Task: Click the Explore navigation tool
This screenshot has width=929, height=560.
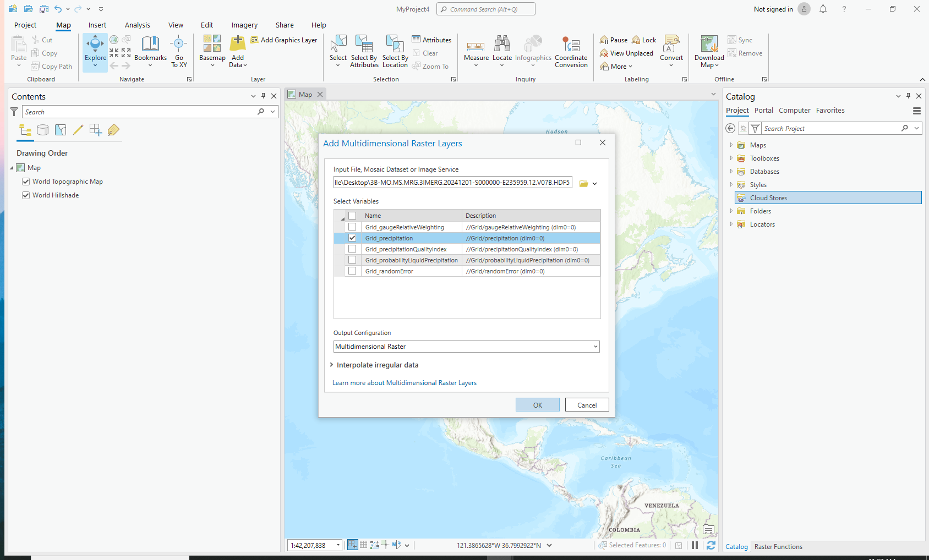Action: (95, 45)
